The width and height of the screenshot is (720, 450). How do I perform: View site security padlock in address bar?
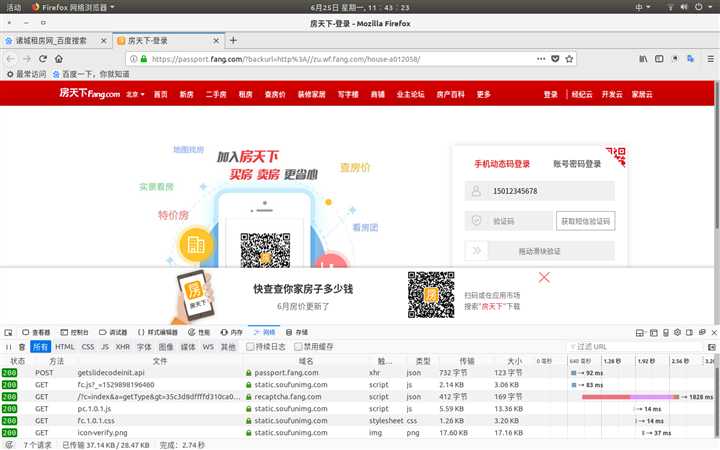tap(144, 59)
